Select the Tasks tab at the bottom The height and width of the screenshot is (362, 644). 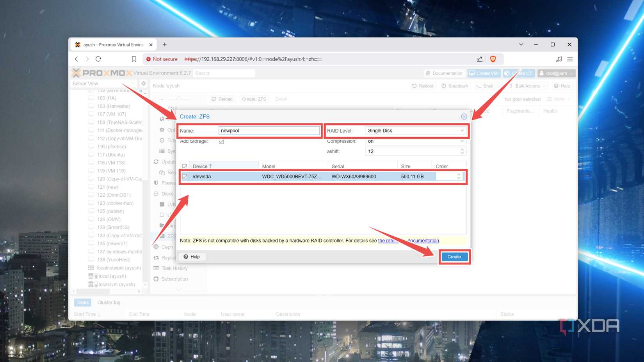click(82, 302)
